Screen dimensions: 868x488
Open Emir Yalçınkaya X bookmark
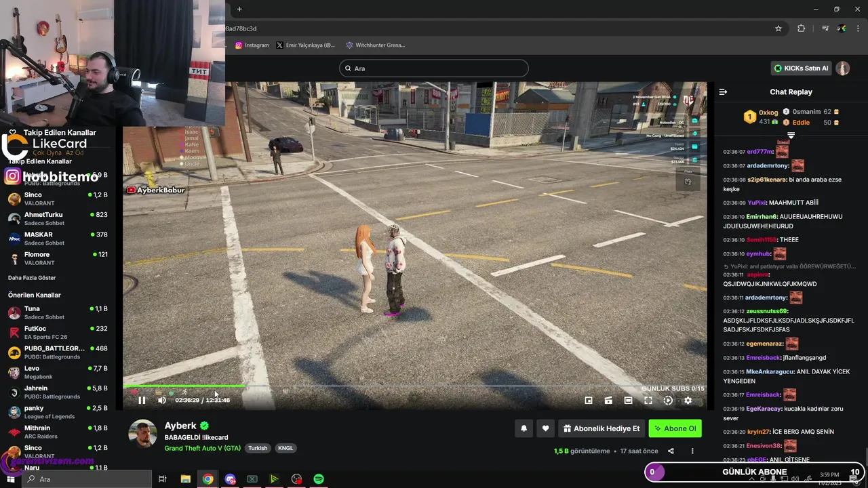pos(306,45)
